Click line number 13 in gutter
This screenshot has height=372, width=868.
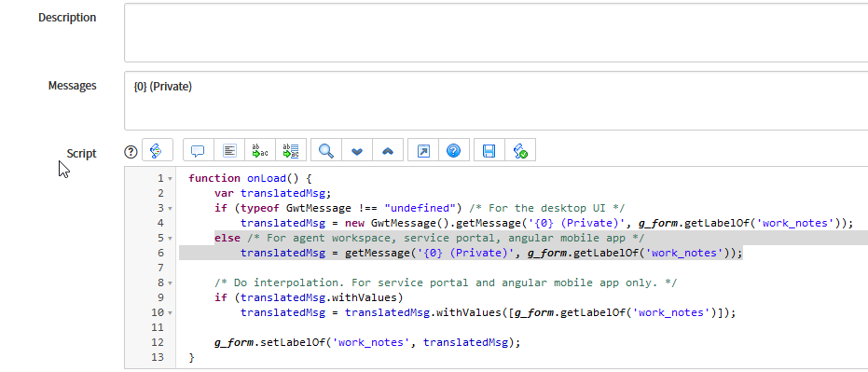pos(158,358)
